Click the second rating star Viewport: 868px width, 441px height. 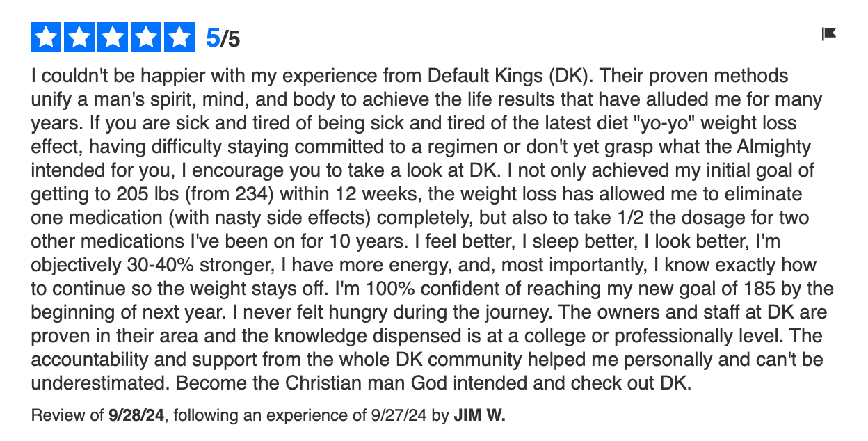tap(80, 38)
